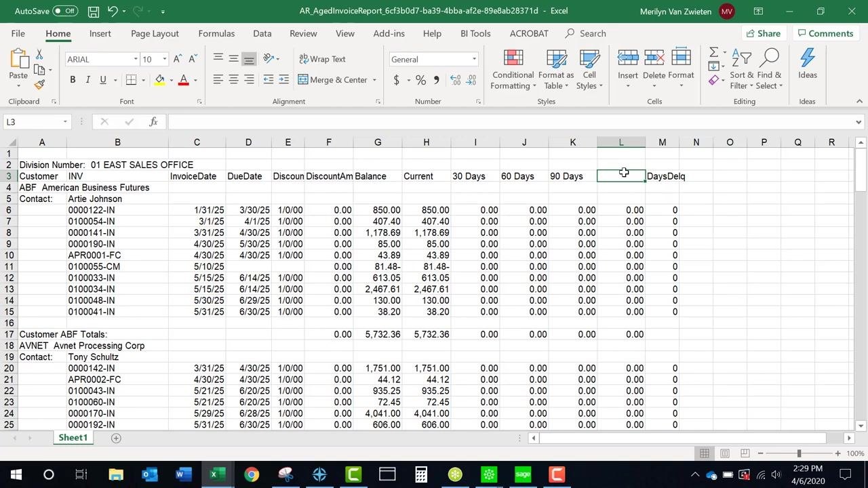Adjust the zoom slider handle
868x488 pixels.
click(799, 453)
